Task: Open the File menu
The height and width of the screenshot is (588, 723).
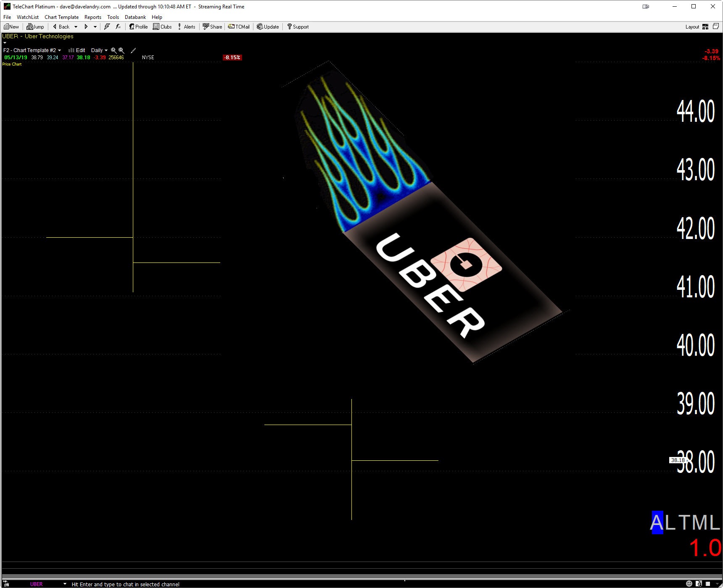Action: coord(7,17)
